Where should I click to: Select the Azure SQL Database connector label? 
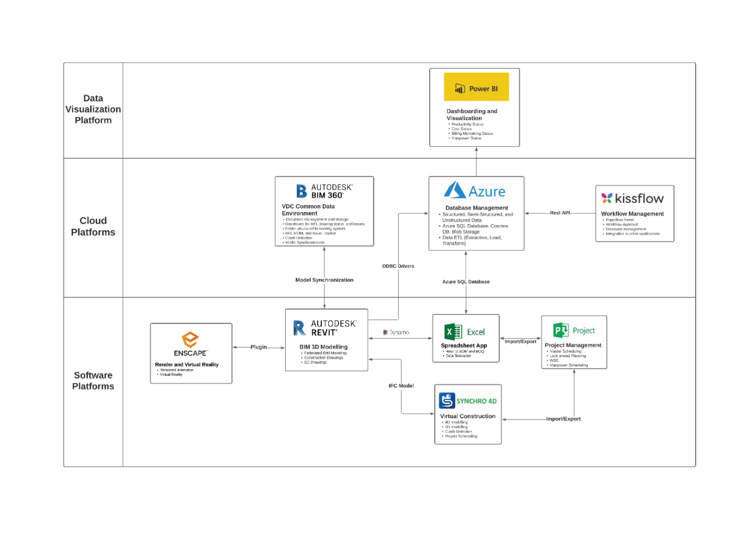(x=466, y=282)
